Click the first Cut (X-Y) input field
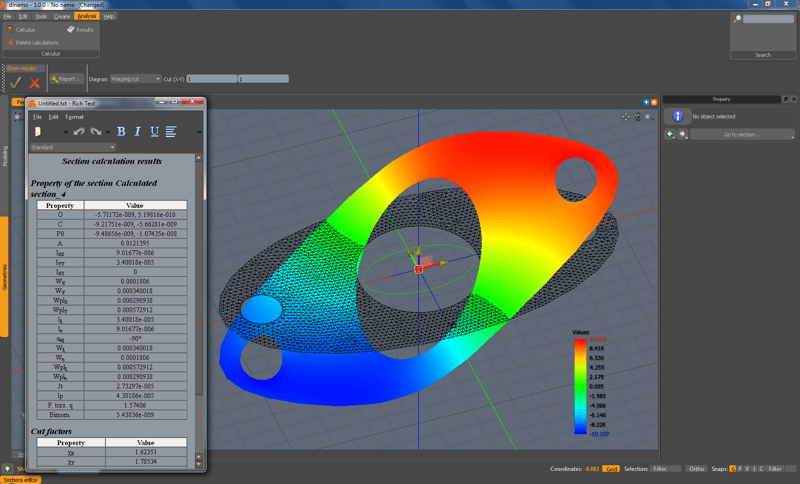This screenshot has width=800, height=484. [x=211, y=78]
